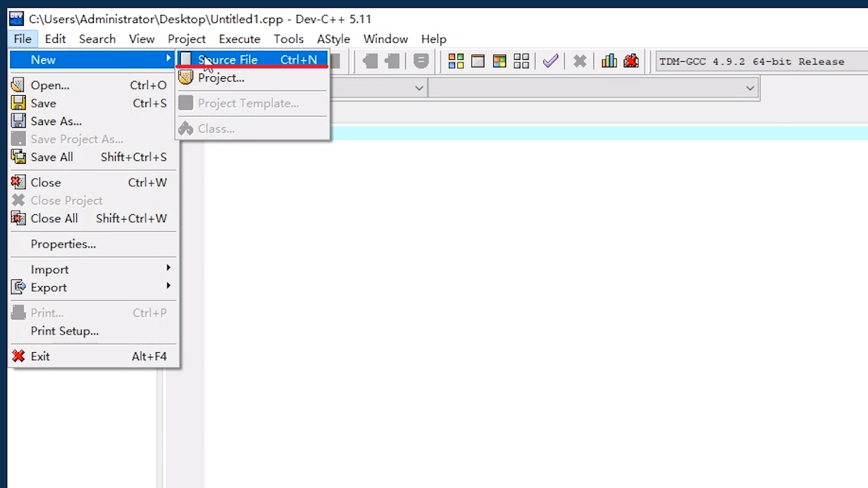
Task: Select Save in the File menu
Action: point(93,103)
